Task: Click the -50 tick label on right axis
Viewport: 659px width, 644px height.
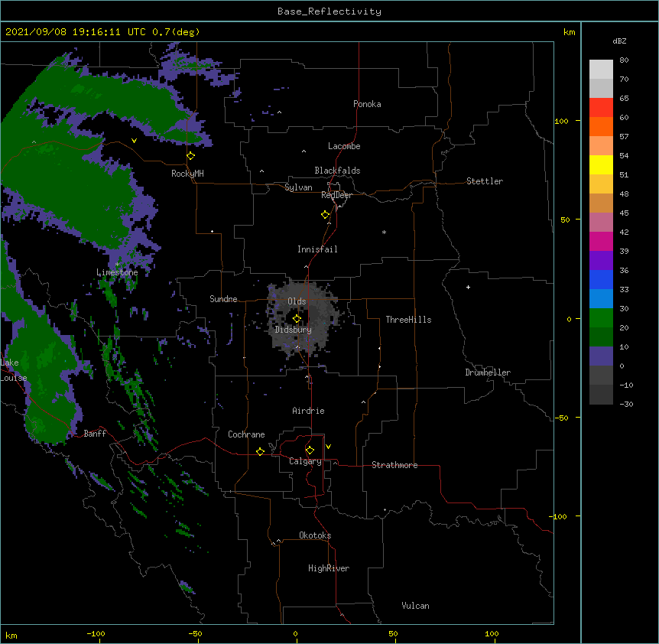Action: coord(561,418)
